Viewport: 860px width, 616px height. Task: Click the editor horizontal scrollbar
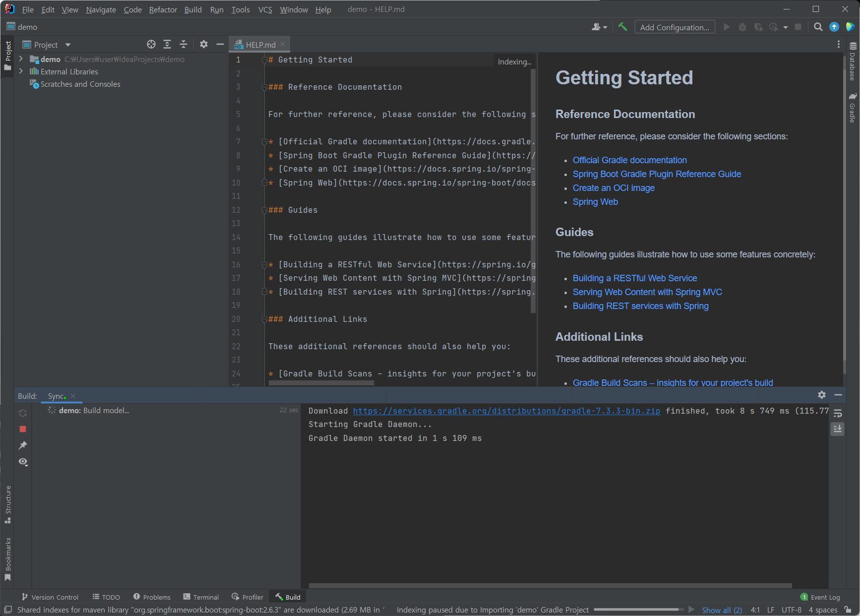pos(321,383)
